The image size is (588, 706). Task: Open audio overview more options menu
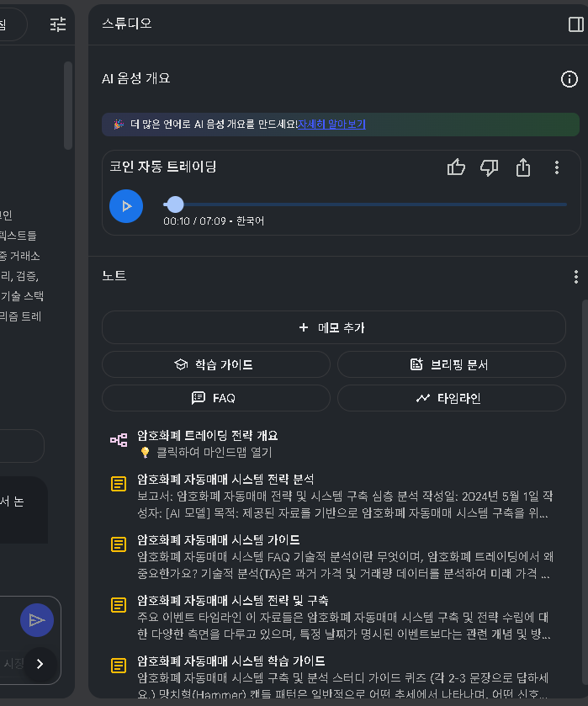tap(557, 167)
